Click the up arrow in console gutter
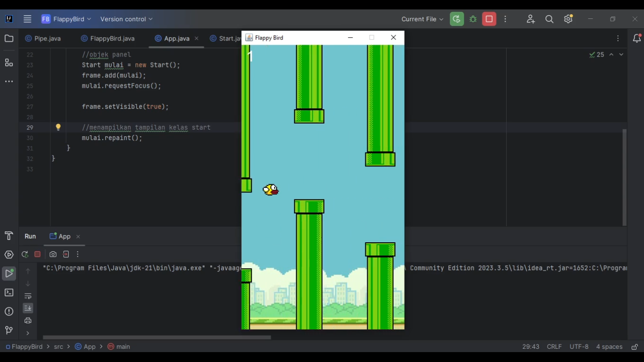Screen dimensions: 644x362 point(28,271)
